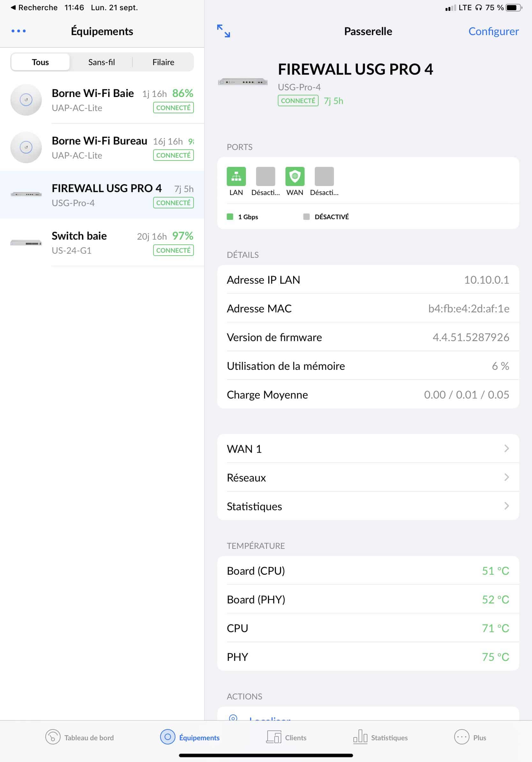Tap firmware version 4.4.51.5287926
This screenshot has height=762, width=532.
tap(471, 337)
